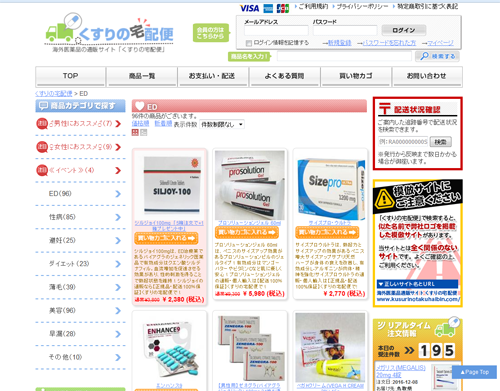The height and width of the screenshot is (391, 500).
Task: Open the 件数制限なし display count dropdown
Action: coord(222,124)
